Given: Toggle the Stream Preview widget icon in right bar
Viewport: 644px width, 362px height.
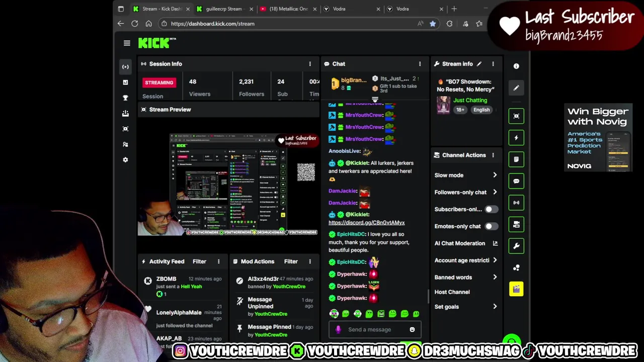Looking at the screenshot, I should [516, 116].
